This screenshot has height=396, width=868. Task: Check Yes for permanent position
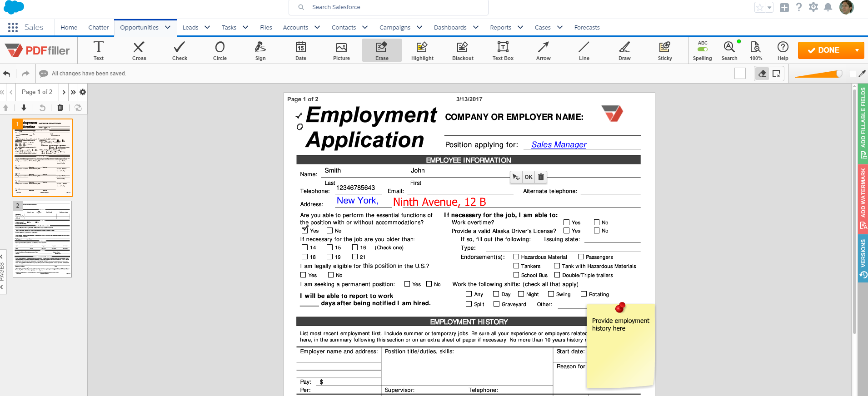pos(407,284)
